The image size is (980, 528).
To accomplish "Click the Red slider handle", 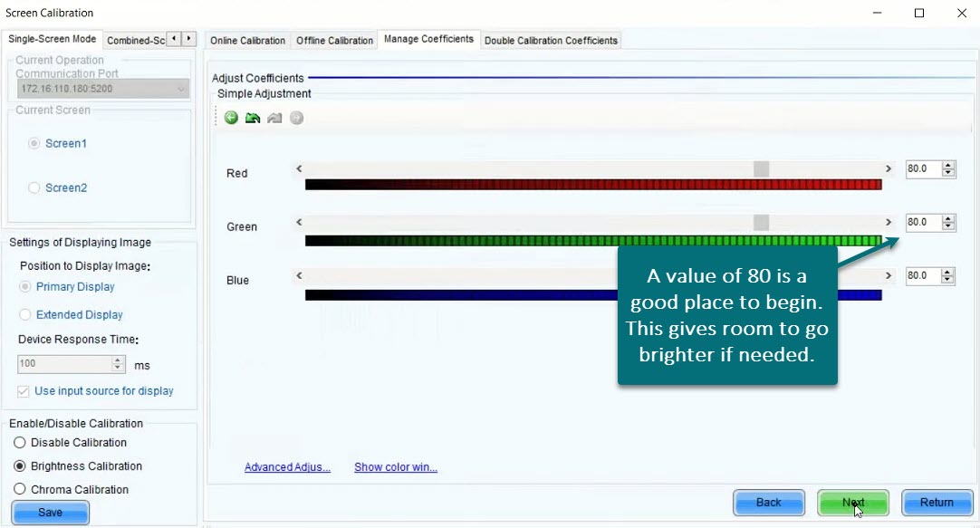I will coord(761,169).
